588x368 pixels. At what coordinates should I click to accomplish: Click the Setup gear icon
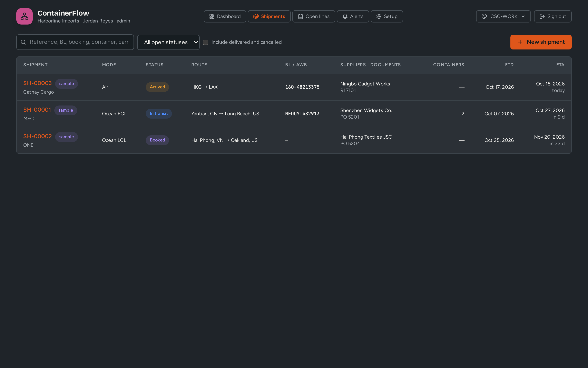pos(379,16)
